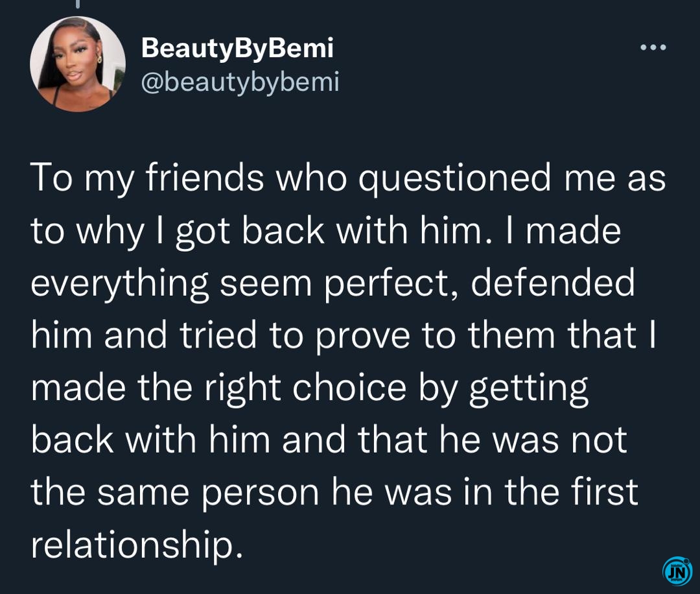
Task: Click the tweet line 'everything seem perfect, defended'
Action: coord(333,283)
